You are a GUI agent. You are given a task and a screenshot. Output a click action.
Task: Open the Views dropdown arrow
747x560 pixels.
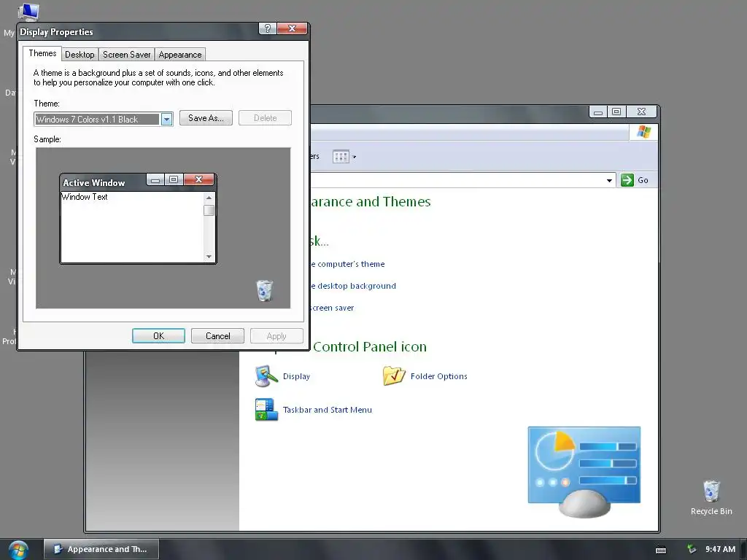[x=354, y=157]
